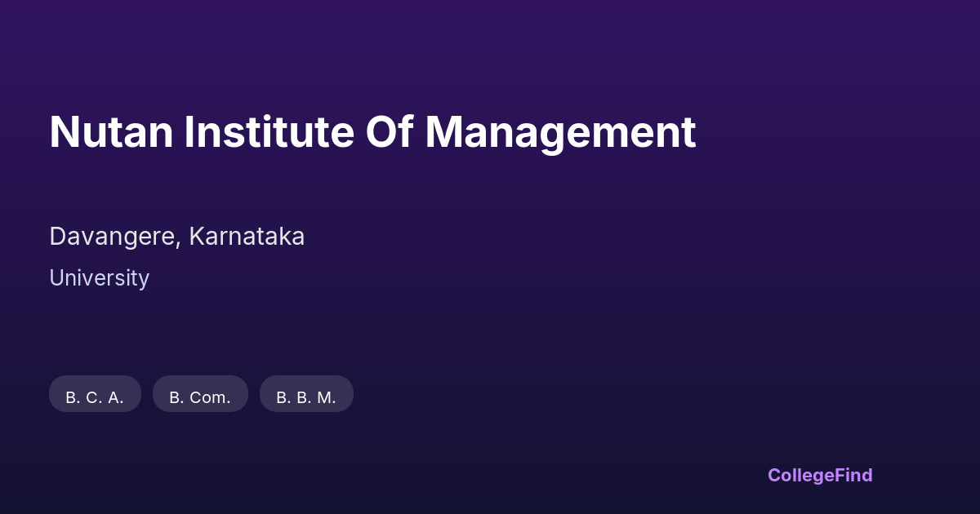This screenshot has height=514, width=980.
Task: Click the word Karnataka in the location
Action: point(247,237)
